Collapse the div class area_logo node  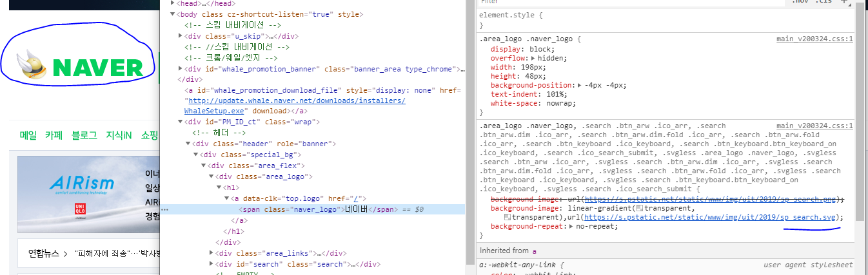tap(212, 176)
